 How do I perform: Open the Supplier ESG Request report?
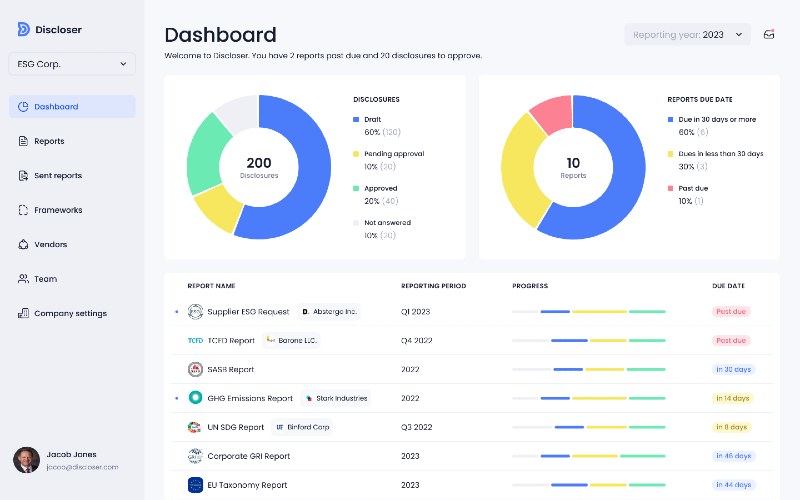coord(248,312)
